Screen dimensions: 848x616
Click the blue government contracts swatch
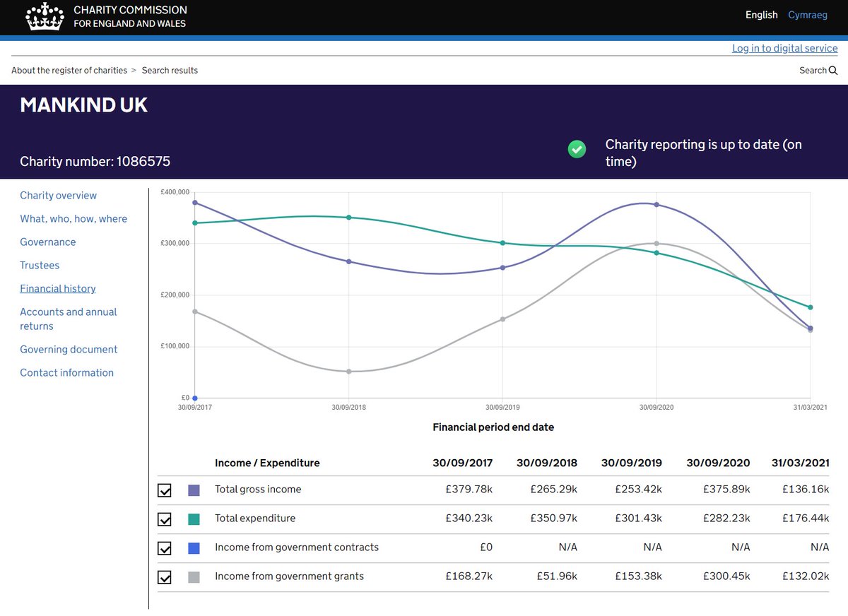pyautogui.click(x=194, y=547)
